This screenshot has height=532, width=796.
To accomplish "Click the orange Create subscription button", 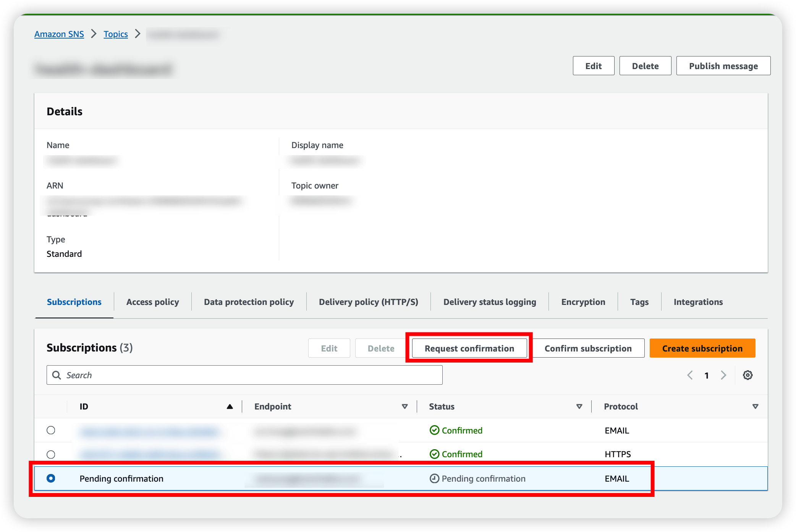I will point(702,348).
